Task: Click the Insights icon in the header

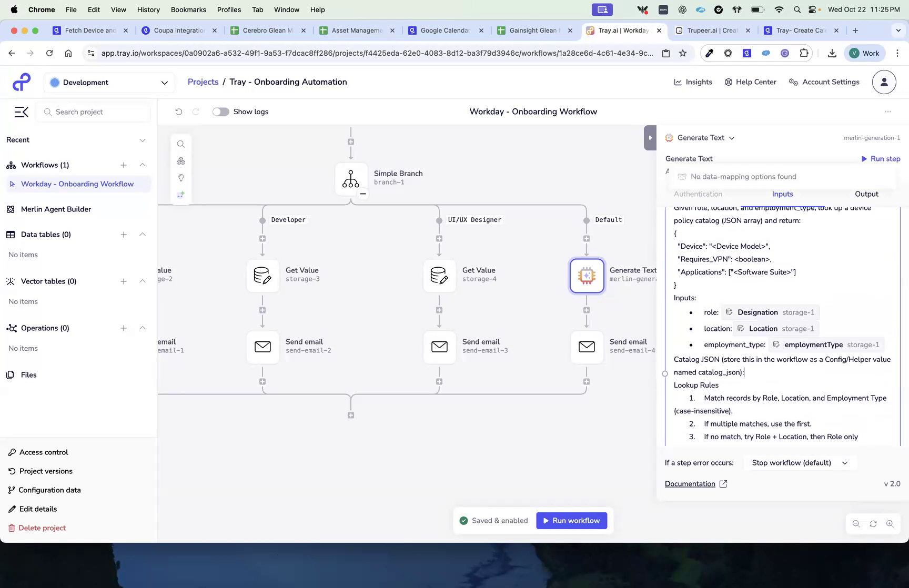Action: [x=679, y=82]
